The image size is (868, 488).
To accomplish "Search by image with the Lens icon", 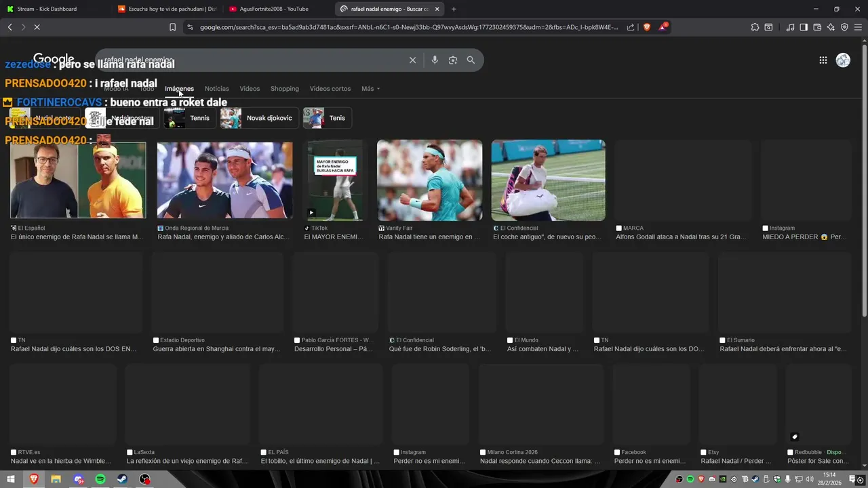I will [x=453, y=60].
